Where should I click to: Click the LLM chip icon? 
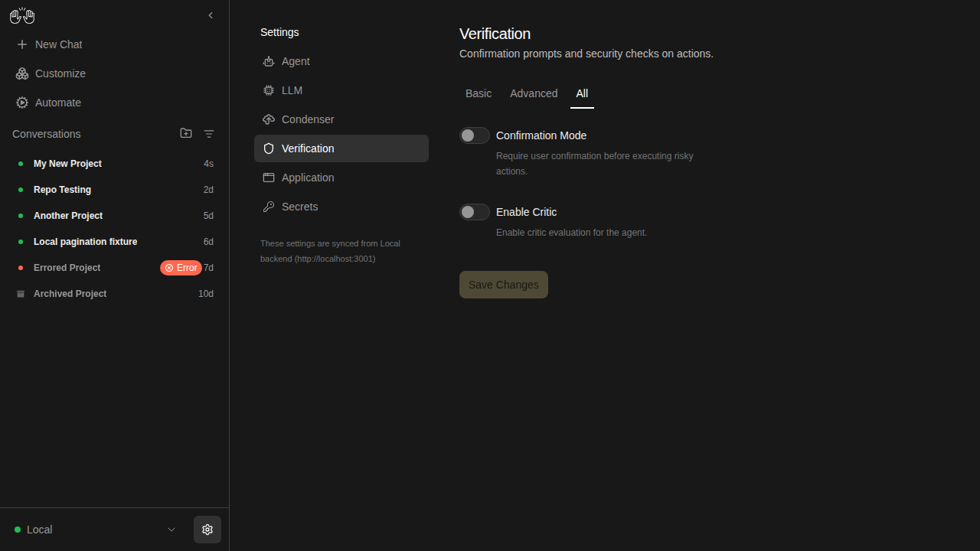click(x=269, y=90)
